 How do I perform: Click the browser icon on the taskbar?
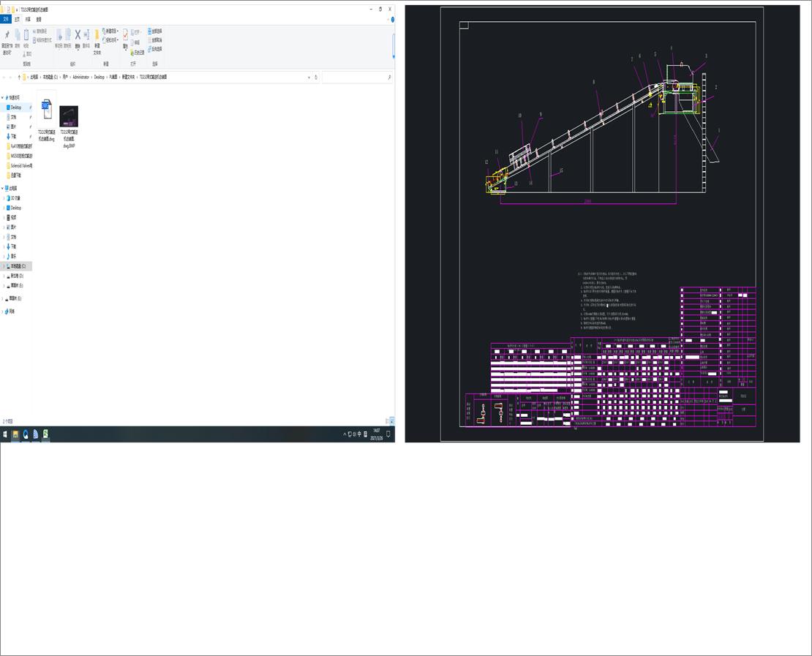26,434
